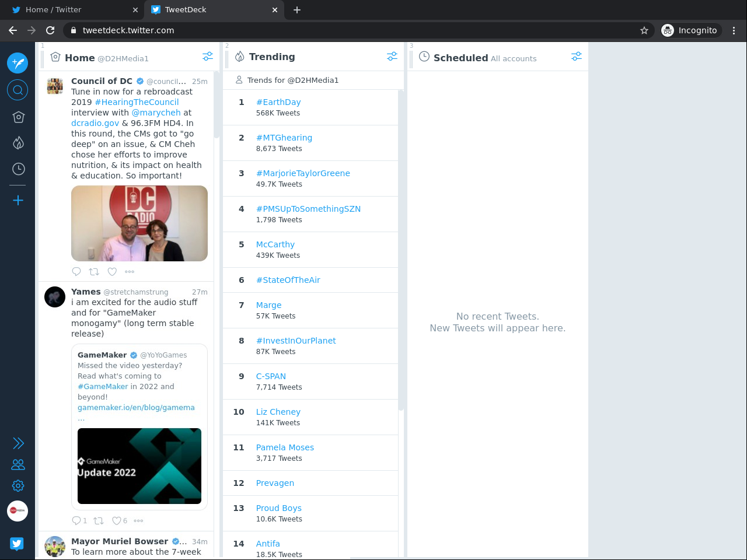Open the #EarthDay trend

click(x=278, y=102)
